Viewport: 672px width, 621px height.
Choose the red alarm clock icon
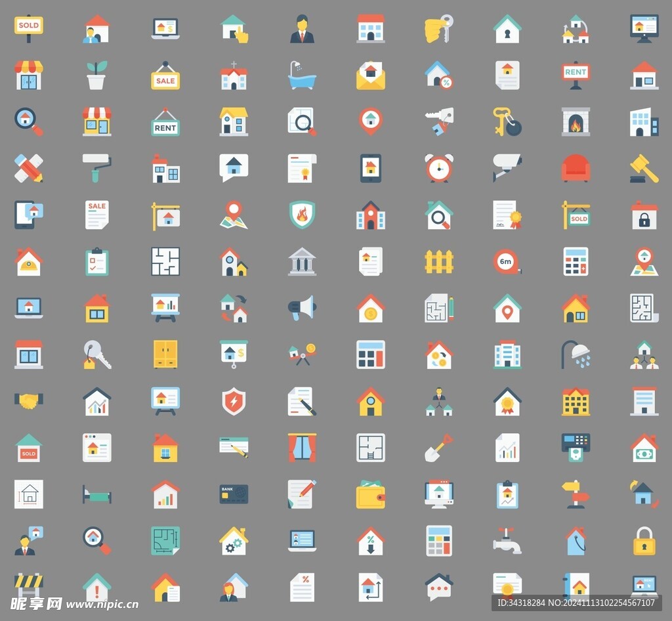439,168
